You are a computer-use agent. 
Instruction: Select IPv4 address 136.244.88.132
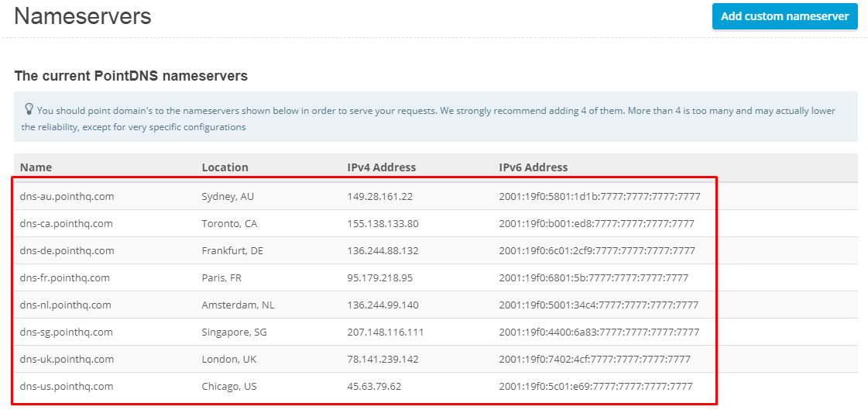coord(383,250)
